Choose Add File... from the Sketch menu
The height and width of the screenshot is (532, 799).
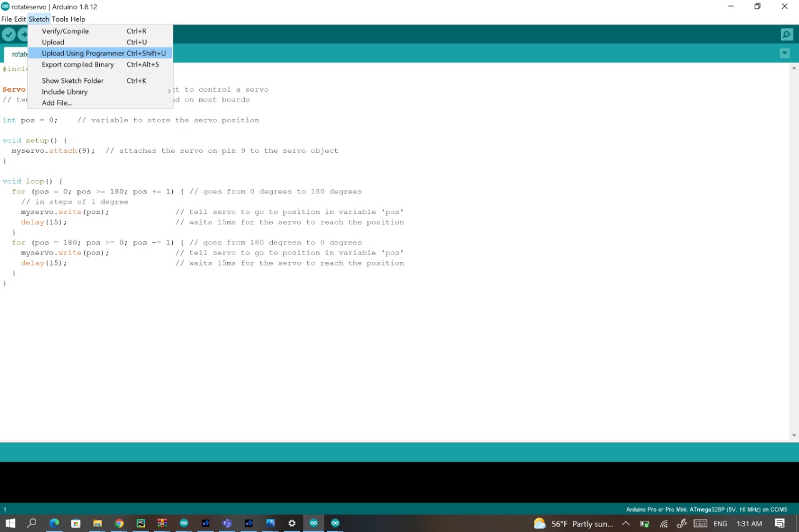(100, 104)
